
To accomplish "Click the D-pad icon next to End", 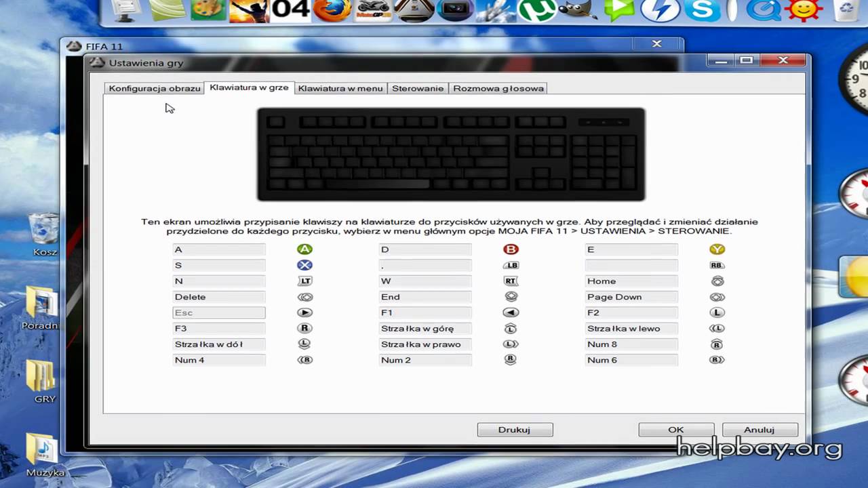I will coord(511,297).
